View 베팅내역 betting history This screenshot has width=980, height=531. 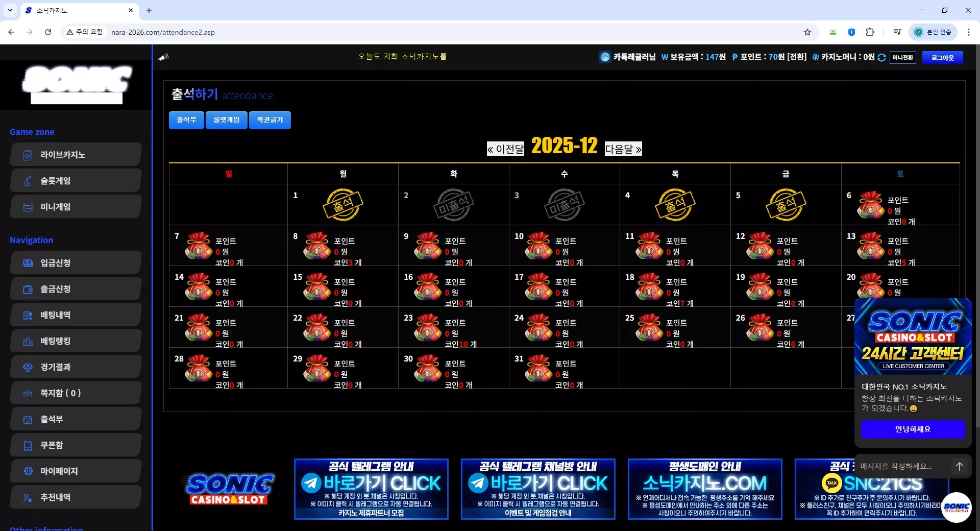76,315
